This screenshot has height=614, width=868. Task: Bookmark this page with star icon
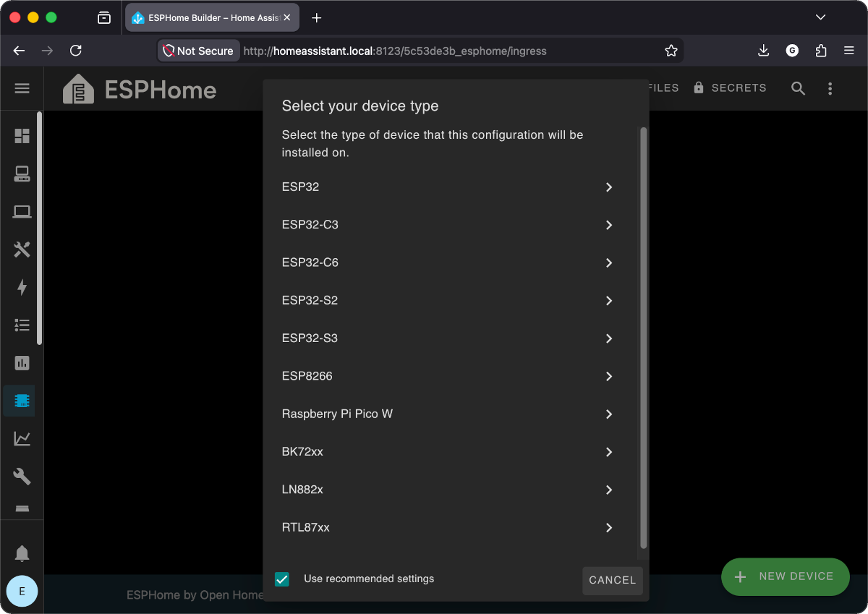click(671, 51)
